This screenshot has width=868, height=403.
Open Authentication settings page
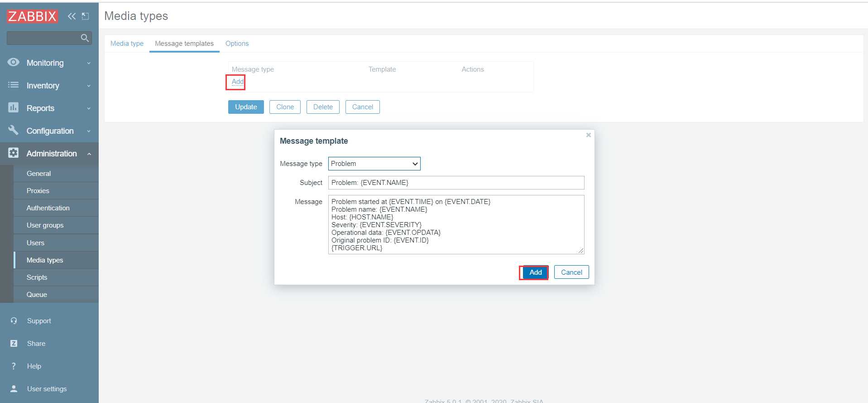(x=56, y=208)
